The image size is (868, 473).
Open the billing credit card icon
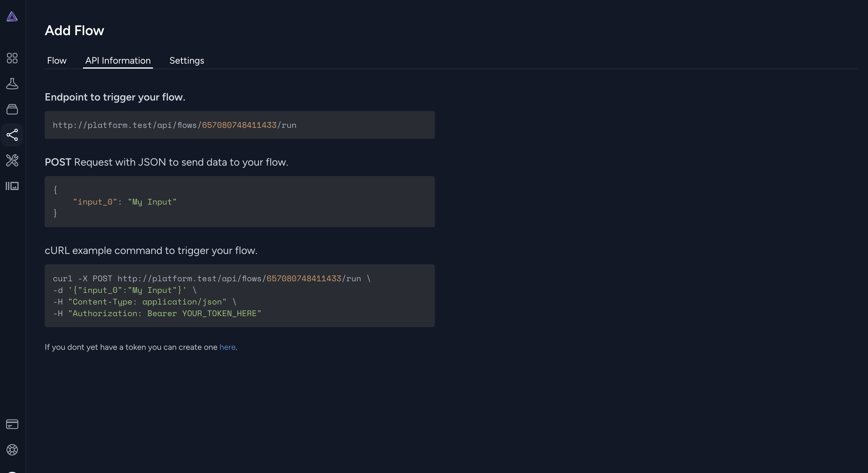coord(12,424)
